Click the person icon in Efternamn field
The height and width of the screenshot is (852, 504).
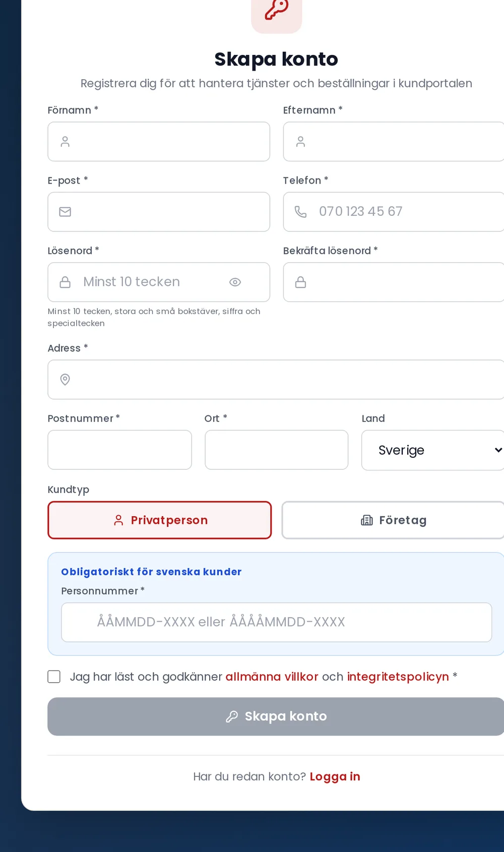pos(300,142)
